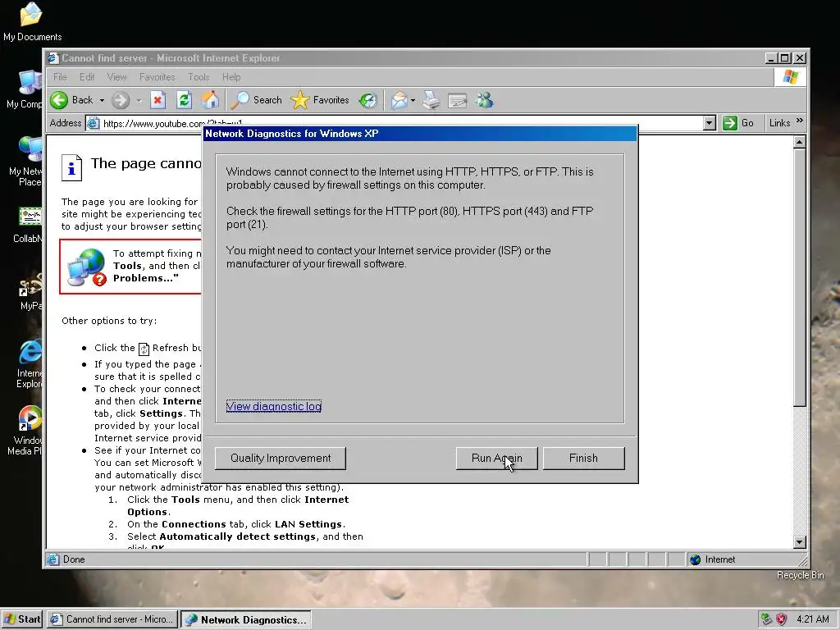Click the Done status bar text
This screenshot has height=630, width=840.
(x=74, y=559)
